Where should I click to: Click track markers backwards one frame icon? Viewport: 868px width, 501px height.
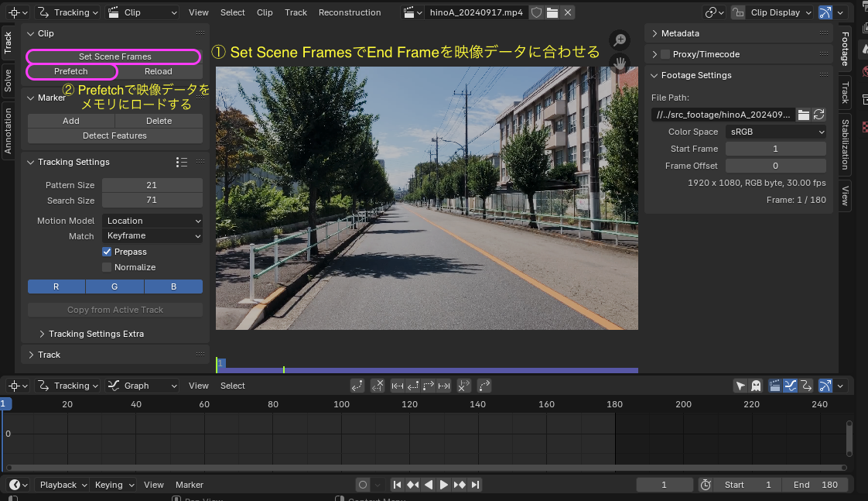(x=412, y=386)
